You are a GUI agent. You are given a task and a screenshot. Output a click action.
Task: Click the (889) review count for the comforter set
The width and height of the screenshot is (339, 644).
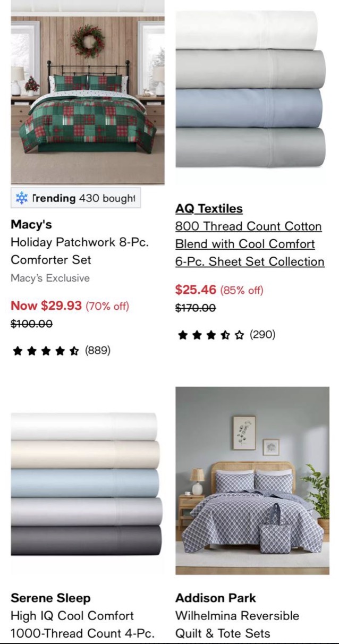[x=98, y=351]
